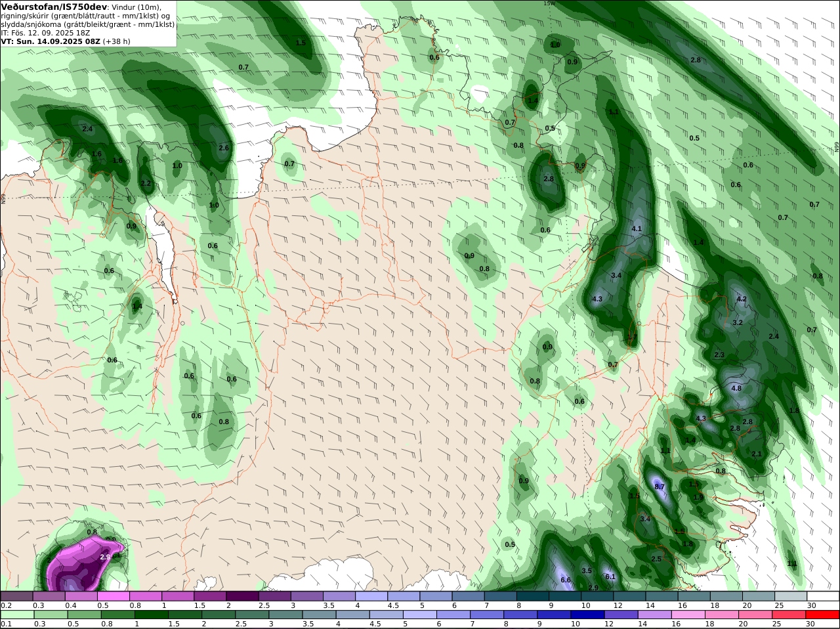Click the 2.3 precipitation value on the map

coord(719,355)
